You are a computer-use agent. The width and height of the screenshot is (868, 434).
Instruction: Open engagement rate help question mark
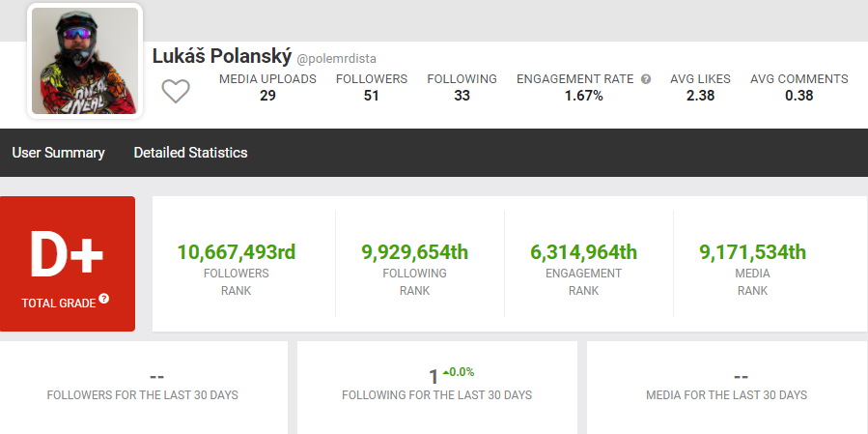point(646,79)
